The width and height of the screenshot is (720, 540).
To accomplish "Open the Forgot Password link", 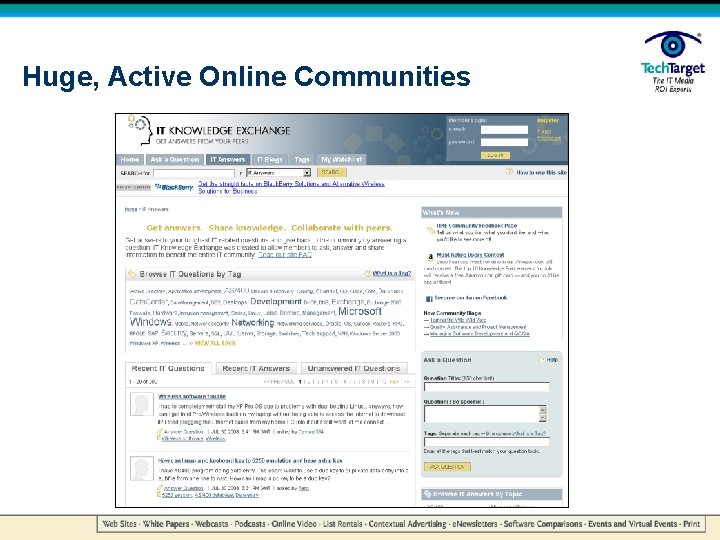I will click(x=549, y=135).
